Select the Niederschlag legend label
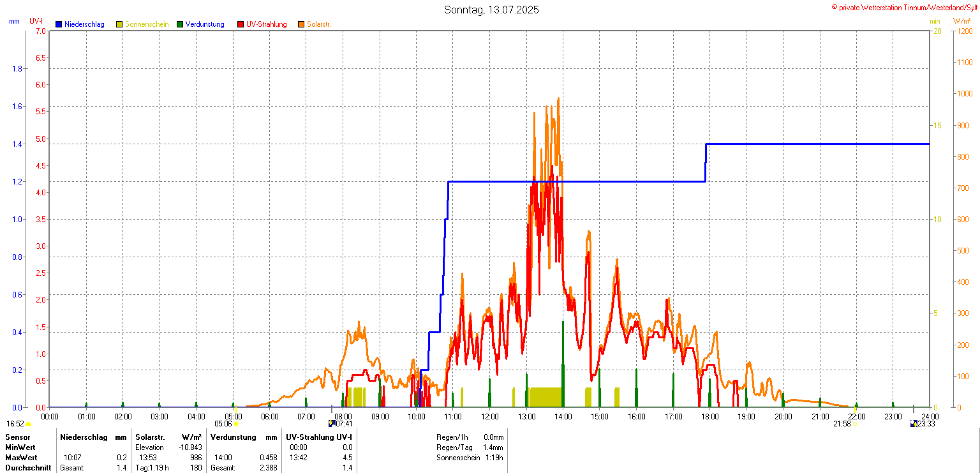The width and height of the screenshot is (980, 473). coord(84,24)
